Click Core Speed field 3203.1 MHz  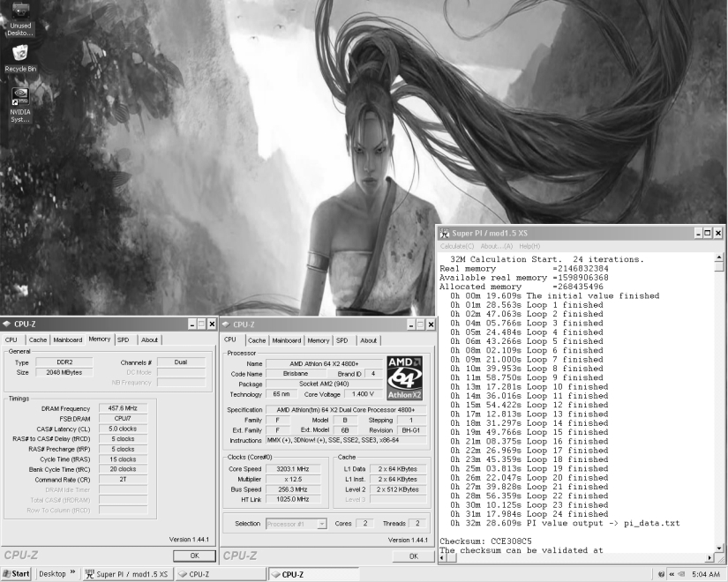click(x=292, y=469)
